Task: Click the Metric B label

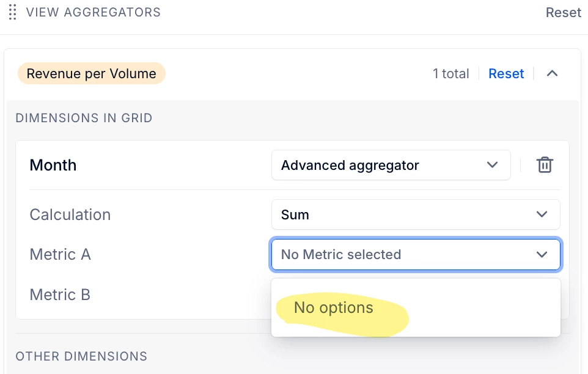Action: (x=60, y=295)
